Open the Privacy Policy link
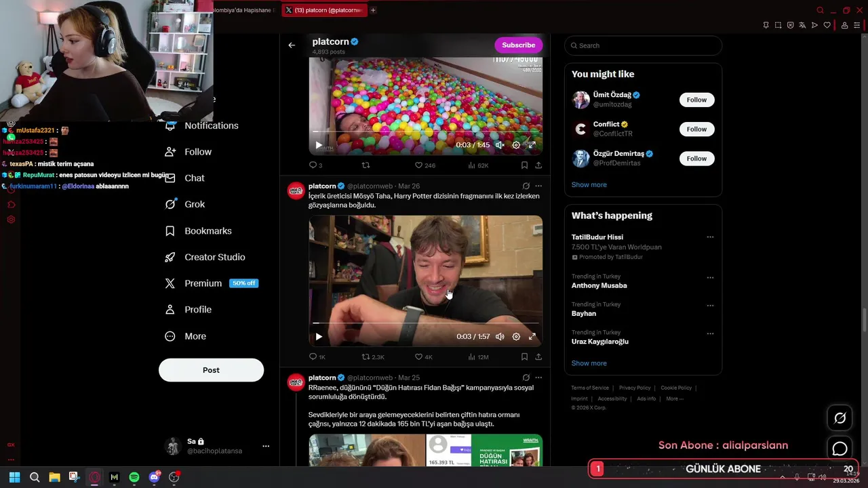Viewport: 868px width, 488px height. (x=635, y=388)
